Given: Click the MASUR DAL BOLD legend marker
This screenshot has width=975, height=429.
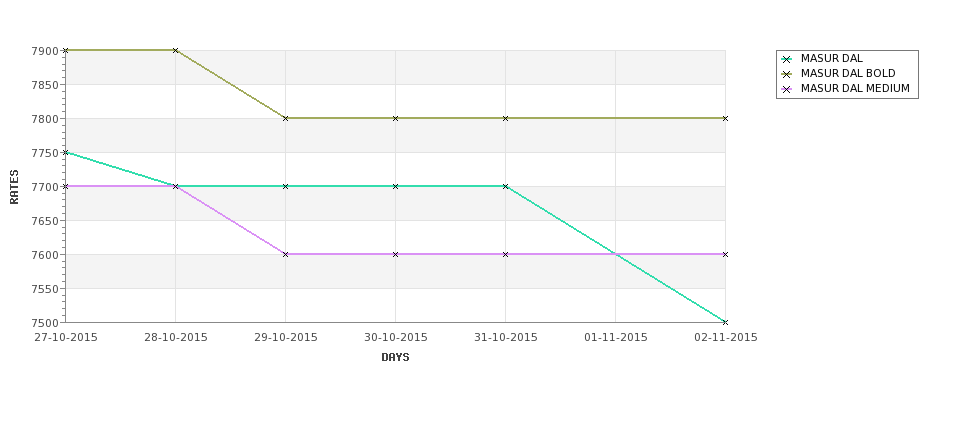Looking at the screenshot, I should [x=787, y=74].
